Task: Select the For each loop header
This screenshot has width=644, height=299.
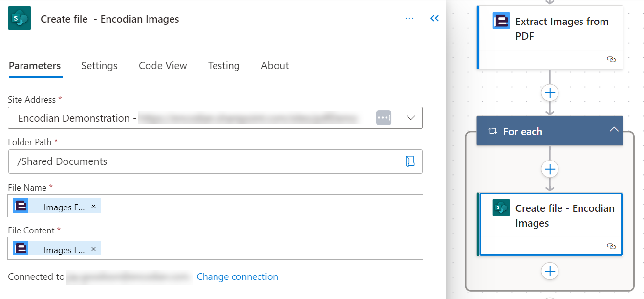Action: point(550,131)
